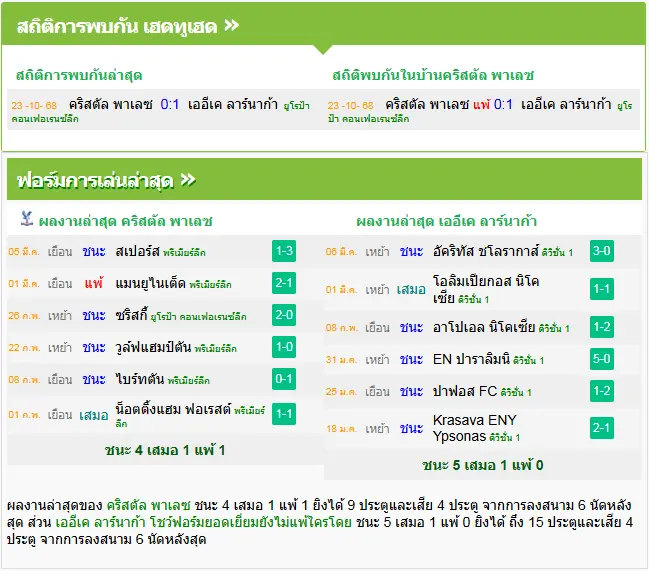Select the 5-0 score badge for EN ปาราลิมนิ
The image size is (649, 571).
pyautogui.click(x=601, y=359)
